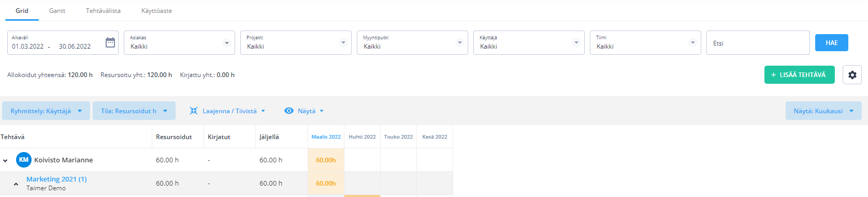Open the Myyntiputki dropdown
The image size is (868, 197).
(x=412, y=42)
